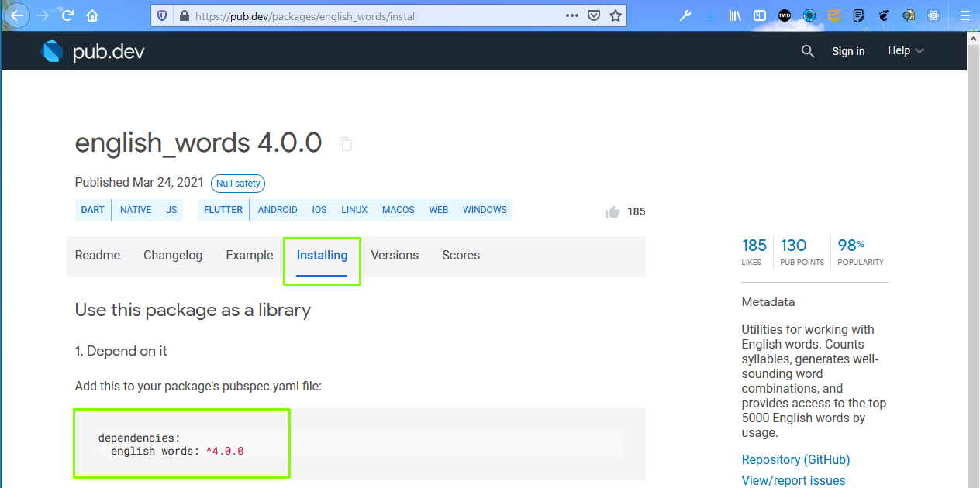Toggle the browser sidebar icon

click(x=760, y=15)
